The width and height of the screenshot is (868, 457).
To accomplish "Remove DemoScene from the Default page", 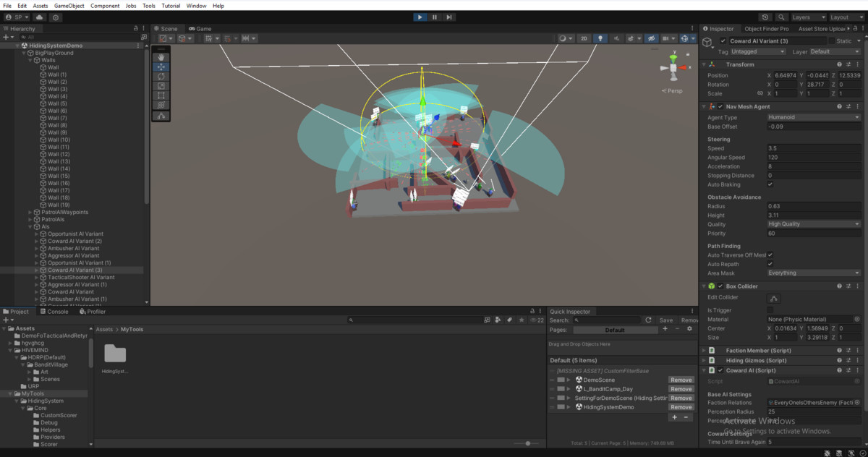I will [x=681, y=379].
